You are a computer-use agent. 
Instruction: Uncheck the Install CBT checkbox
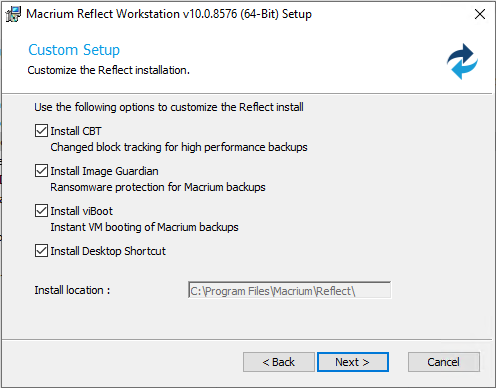tap(41, 131)
